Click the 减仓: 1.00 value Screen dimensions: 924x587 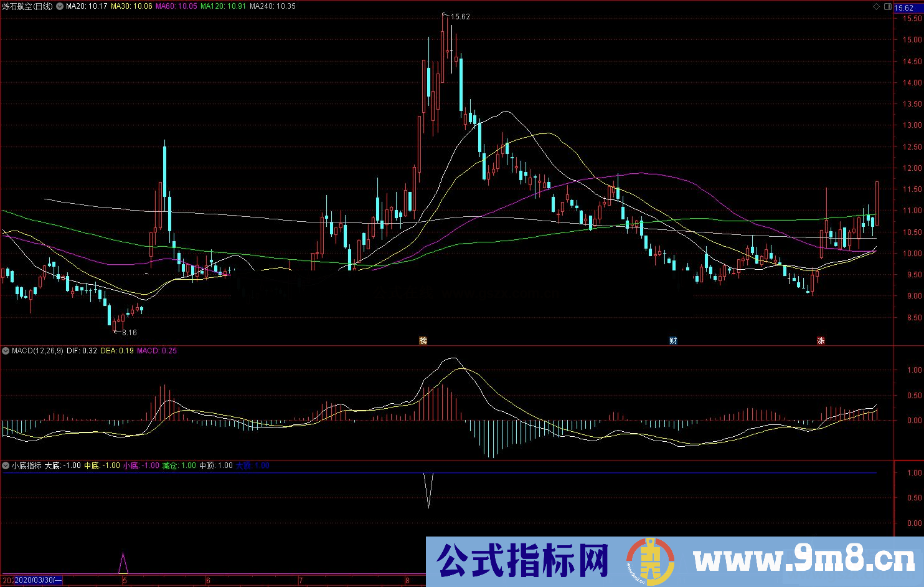tap(179, 465)
